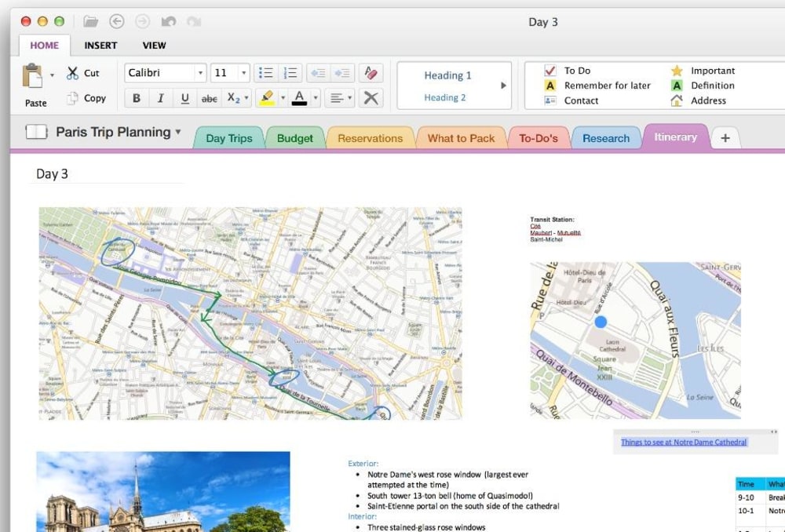Insert a bulleted list
The image size is (785, 532).
coord(266,73)
